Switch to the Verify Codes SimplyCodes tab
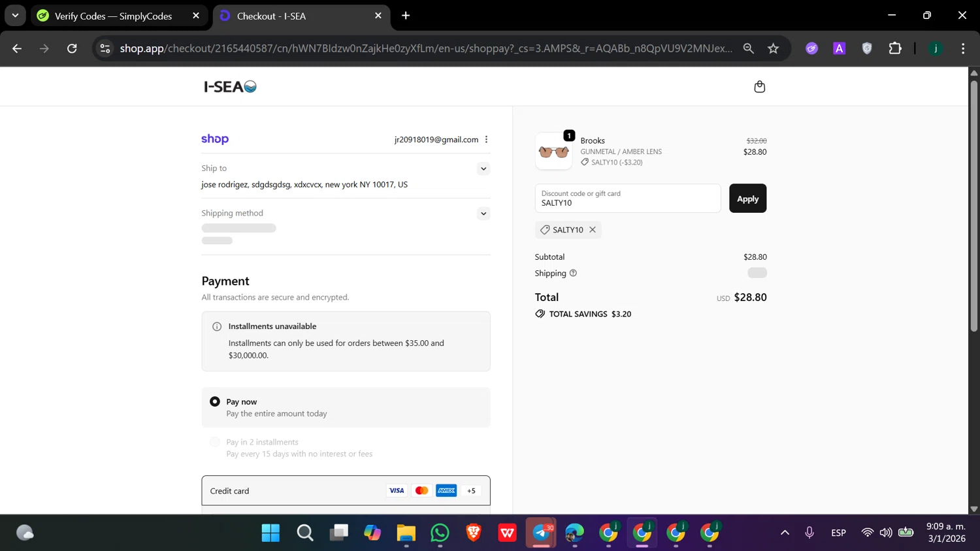Image resolution: width=980 pixels, height=551 pixels. (119, 16)
